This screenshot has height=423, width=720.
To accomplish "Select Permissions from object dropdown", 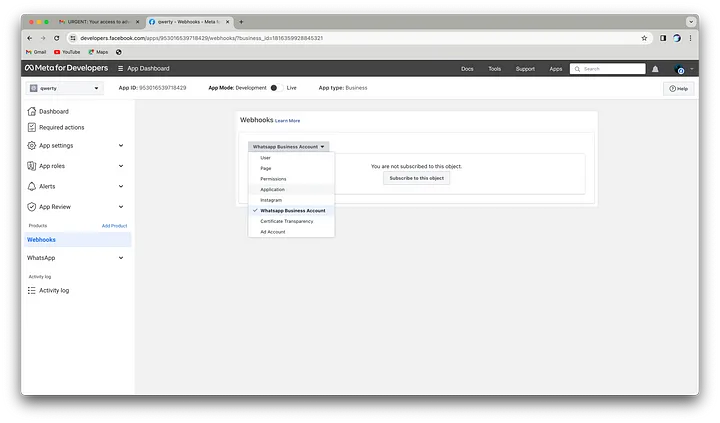I will 291,179.
